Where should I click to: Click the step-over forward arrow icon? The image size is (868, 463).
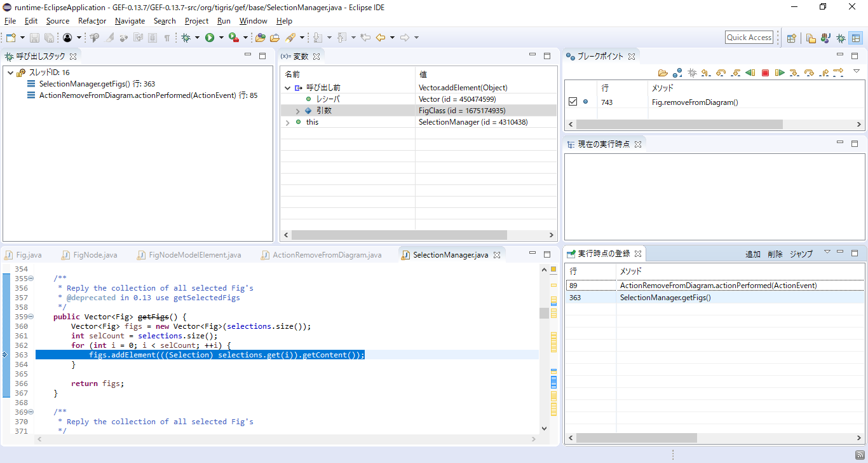pyautogui.click(x=809, y=73)
